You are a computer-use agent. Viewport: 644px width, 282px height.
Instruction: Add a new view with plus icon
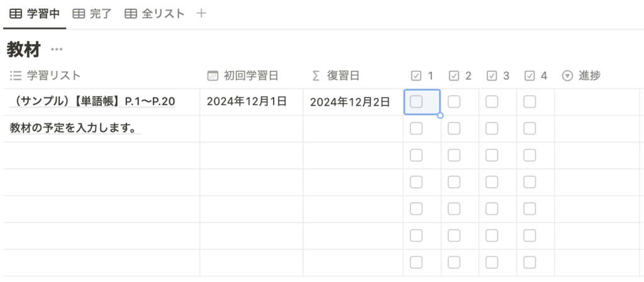201,14
